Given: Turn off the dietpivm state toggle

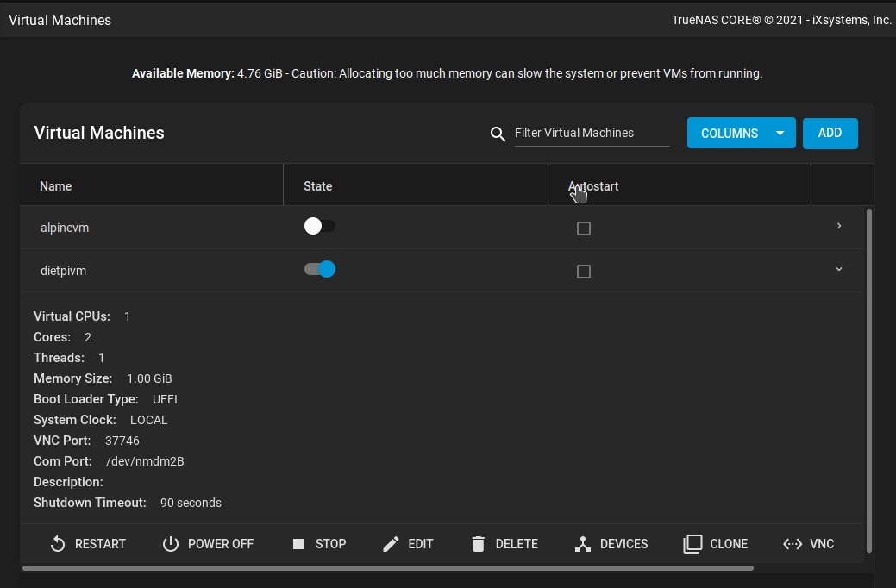Looking at the screenshot, I should tap(320, 269).
